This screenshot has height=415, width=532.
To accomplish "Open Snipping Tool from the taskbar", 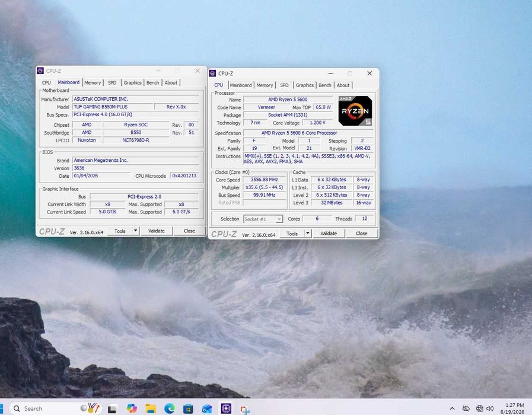I will click(x=245, y=409).
